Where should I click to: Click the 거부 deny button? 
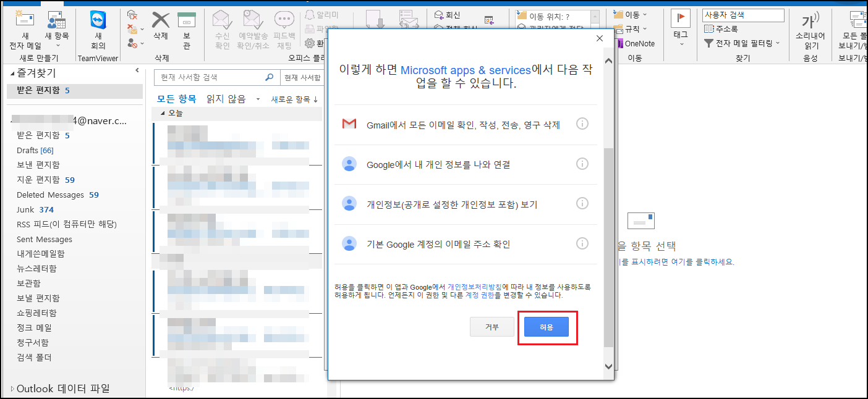coord(492,327)
